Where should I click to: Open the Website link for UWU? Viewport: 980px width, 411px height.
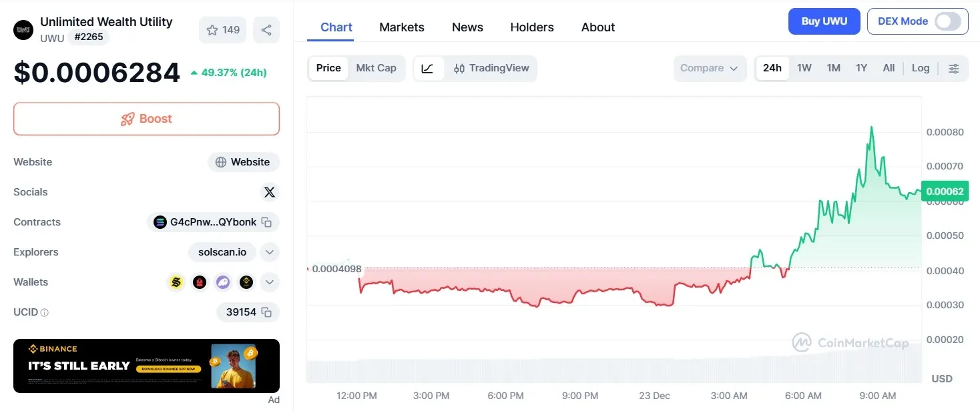(243, 161)
